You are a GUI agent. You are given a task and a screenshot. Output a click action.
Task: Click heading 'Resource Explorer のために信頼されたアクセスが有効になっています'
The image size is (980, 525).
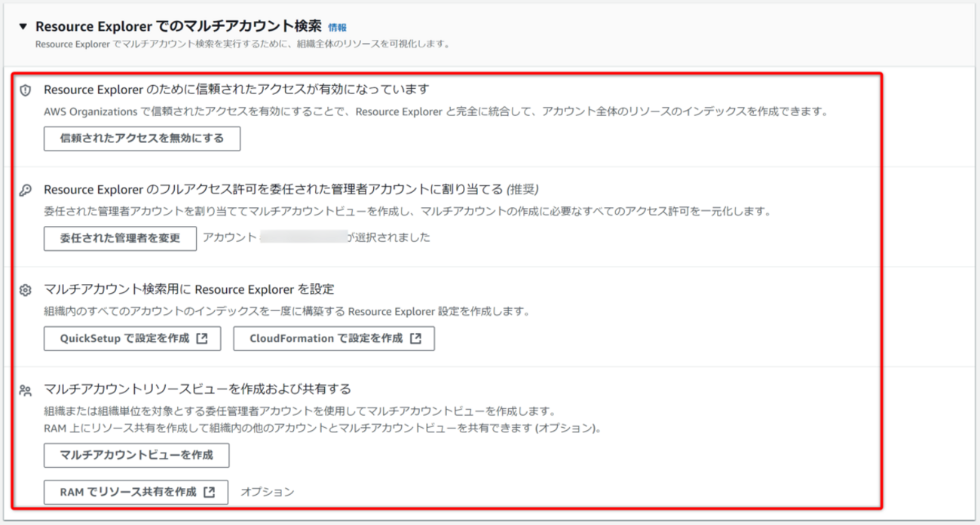237,90
